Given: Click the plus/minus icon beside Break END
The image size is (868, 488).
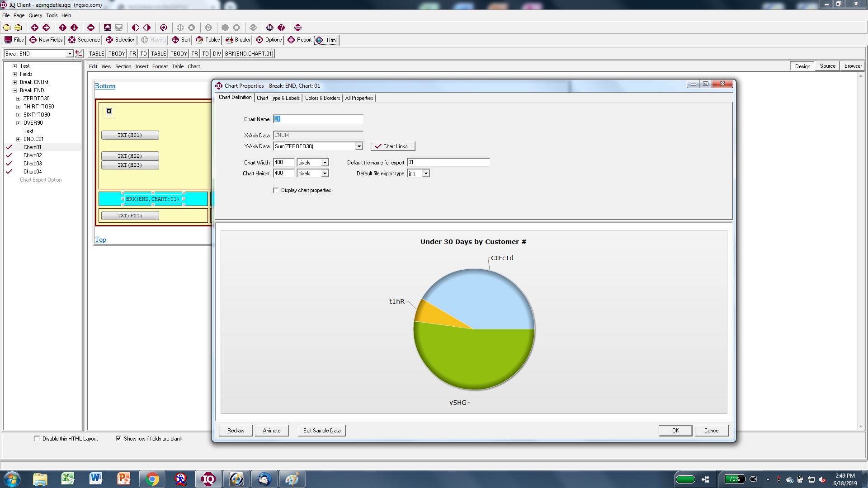Looking at the screenshot, I should click(79, 54).
